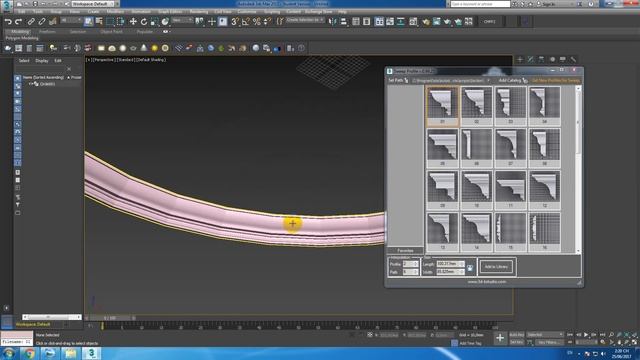Click the Polygon Modeling panel label
640x360 pixels.
[x=22, y=38]
